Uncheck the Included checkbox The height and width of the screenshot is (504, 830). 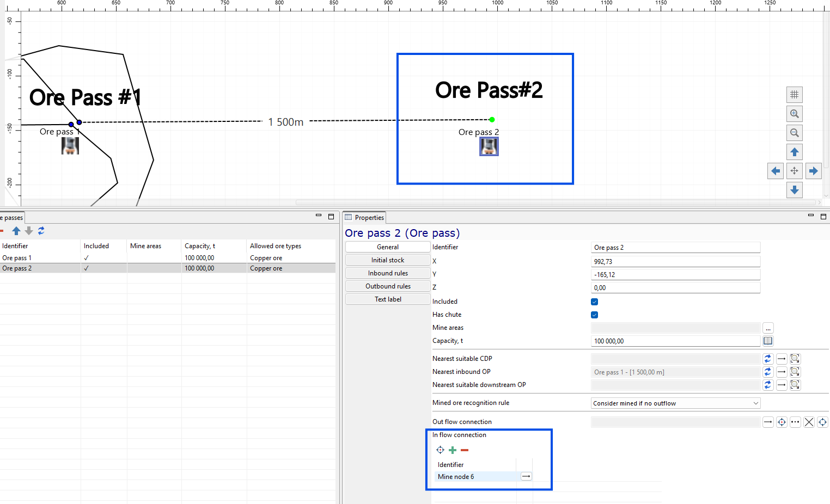(x=595, y=302)
